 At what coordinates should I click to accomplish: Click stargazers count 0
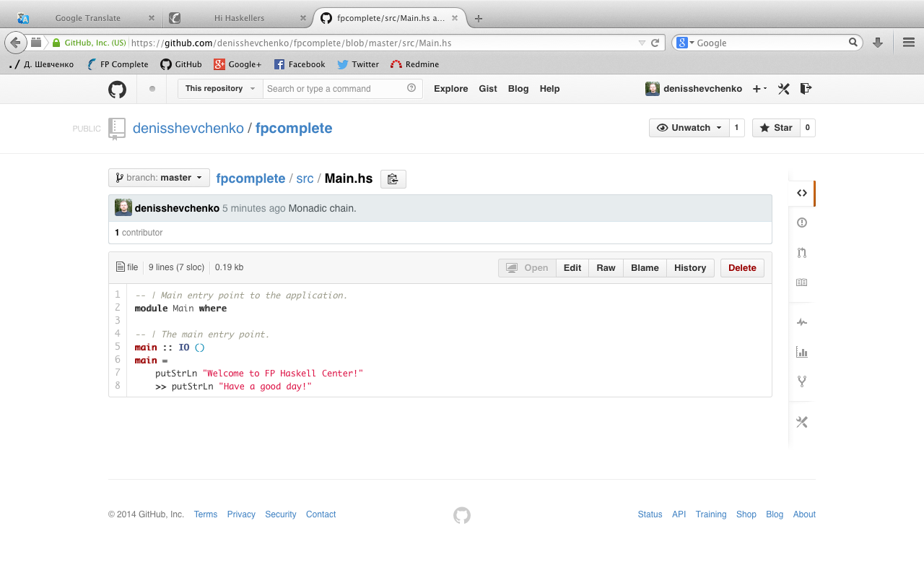pyautogui.click(x=808, y=128)
